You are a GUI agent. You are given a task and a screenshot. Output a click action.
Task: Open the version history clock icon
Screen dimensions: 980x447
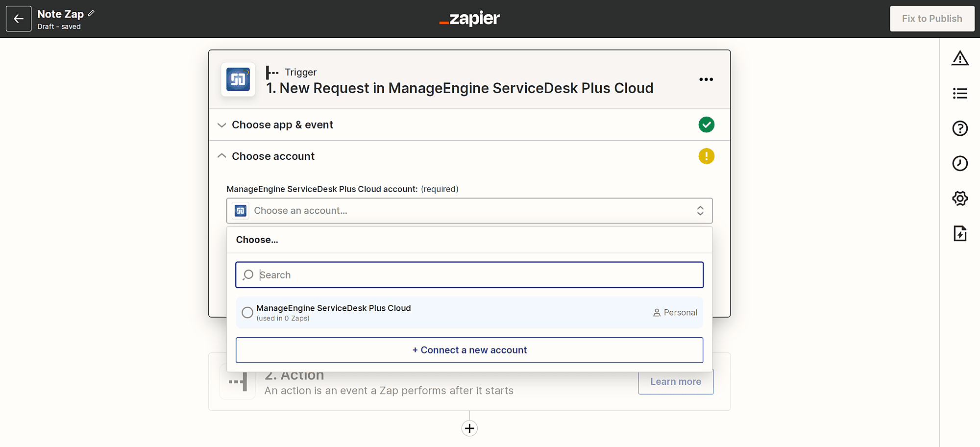959,163
